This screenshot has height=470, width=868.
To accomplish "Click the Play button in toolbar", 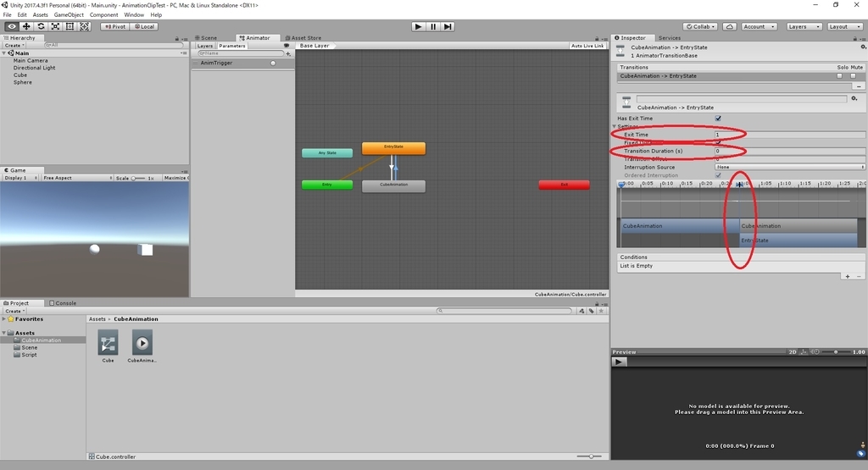I will pos(419,26).
